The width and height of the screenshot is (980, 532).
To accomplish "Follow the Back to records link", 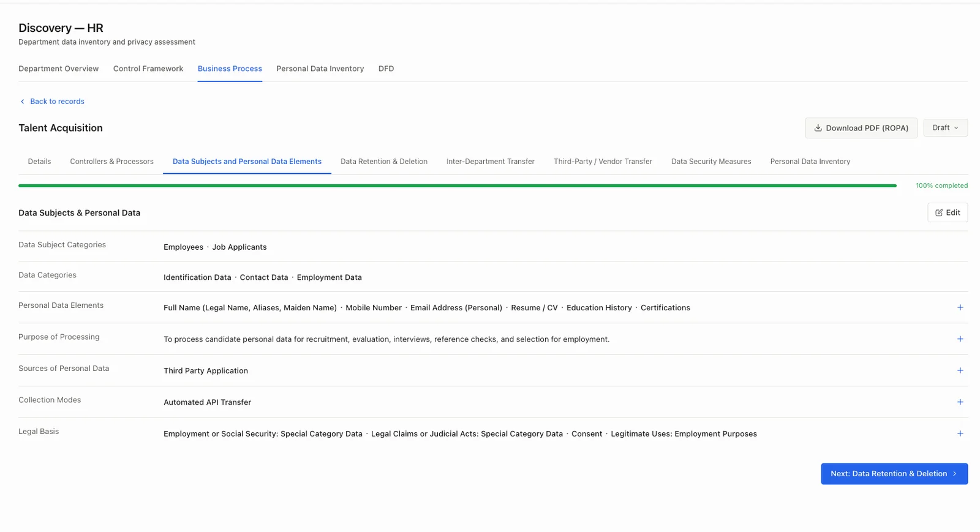I will (57, 102).
